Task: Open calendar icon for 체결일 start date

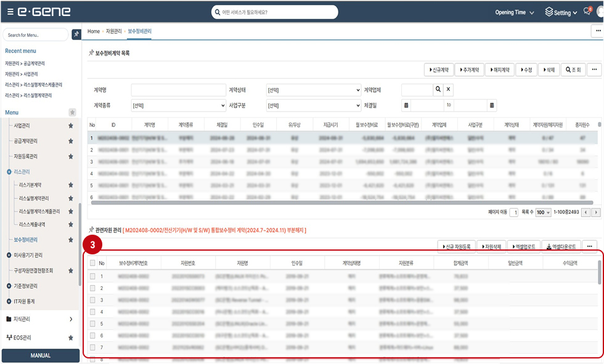Action: click(x=406, y=105)
